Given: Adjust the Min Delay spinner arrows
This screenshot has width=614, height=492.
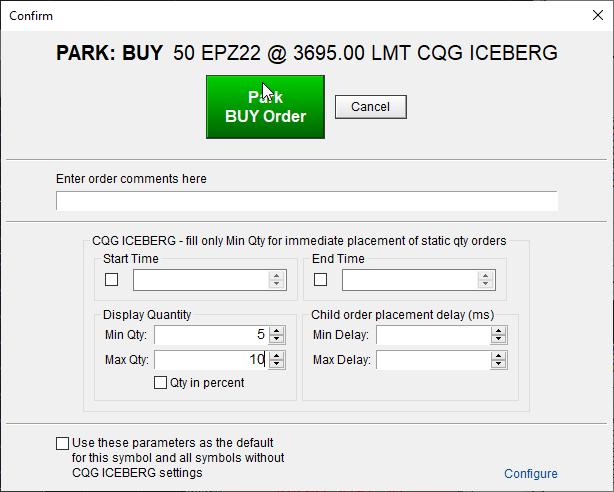Looking at the screenshot, I should click(498, 335).
